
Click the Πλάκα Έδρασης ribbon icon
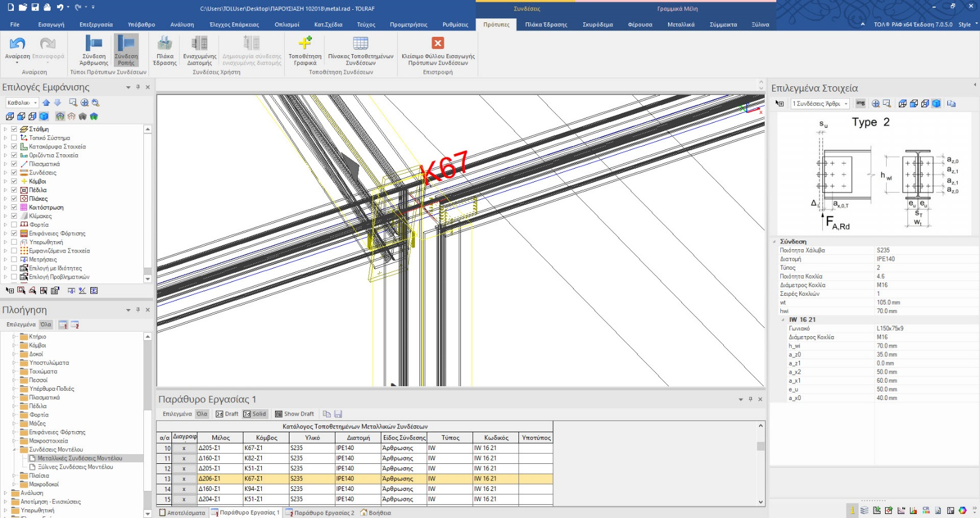[x=165, y=44]
